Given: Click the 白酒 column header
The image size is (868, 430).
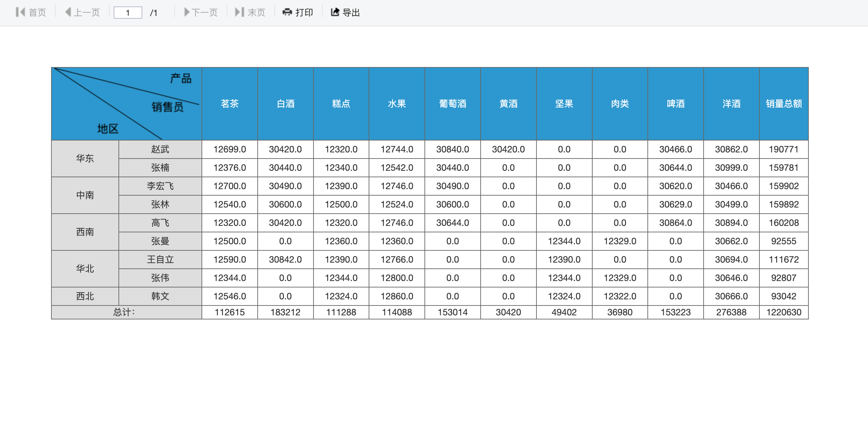Looking at the screenshot, I should tap(286, 104).
